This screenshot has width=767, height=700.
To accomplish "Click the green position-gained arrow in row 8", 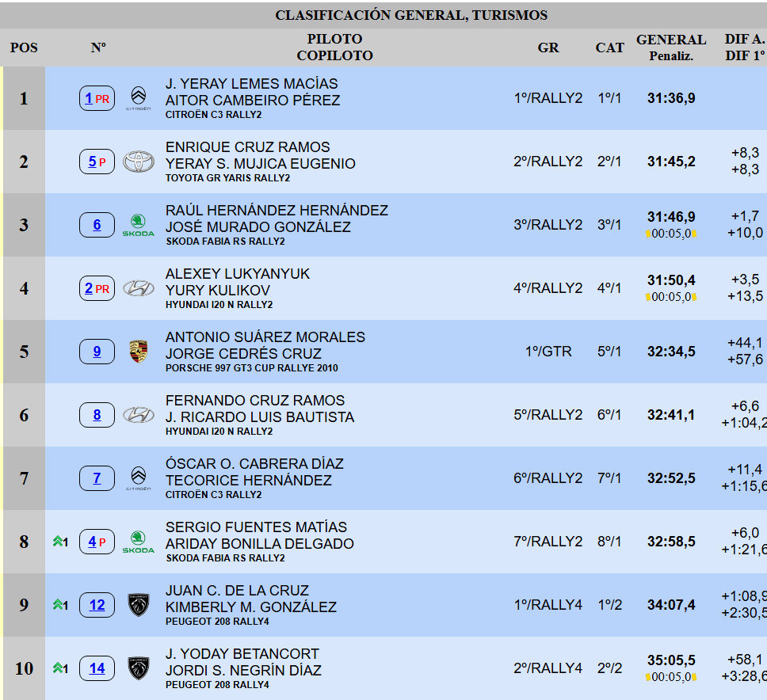I will click(58, 542).
